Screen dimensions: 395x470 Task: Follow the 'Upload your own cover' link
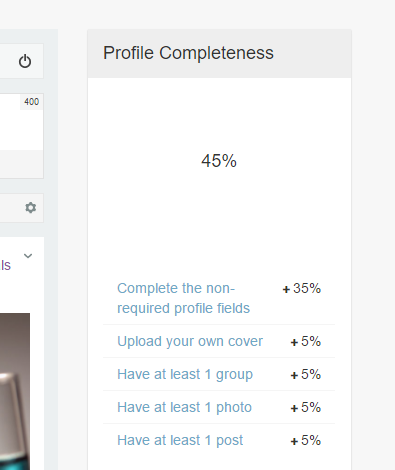coord(190,341)
